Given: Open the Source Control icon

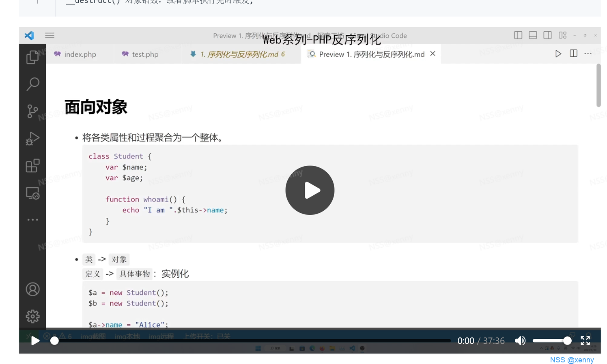Looking at the screenshot, I should 32,111.
